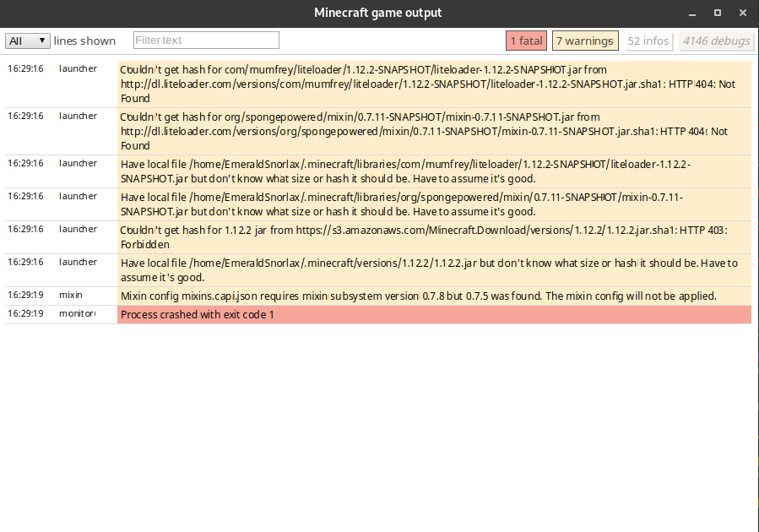
Task: Click the "Minecraft game output" title bar text
Action: coord(377,13)
